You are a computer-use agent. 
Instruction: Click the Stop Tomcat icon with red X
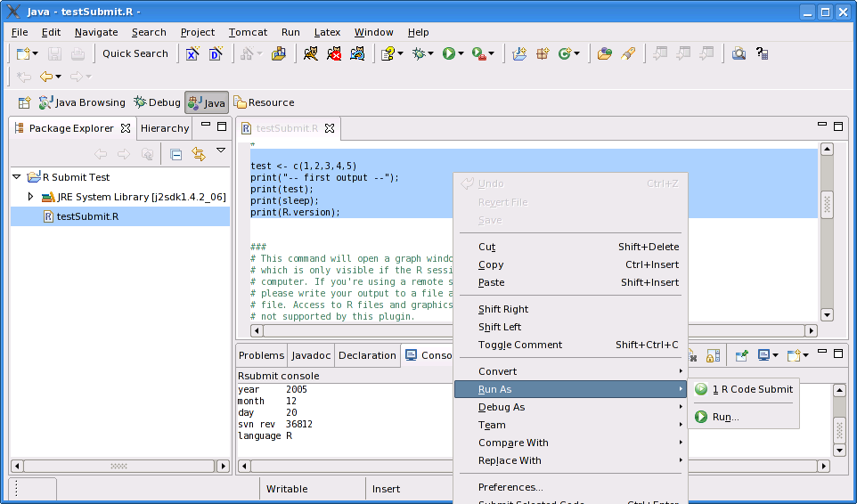coord(334,53)
